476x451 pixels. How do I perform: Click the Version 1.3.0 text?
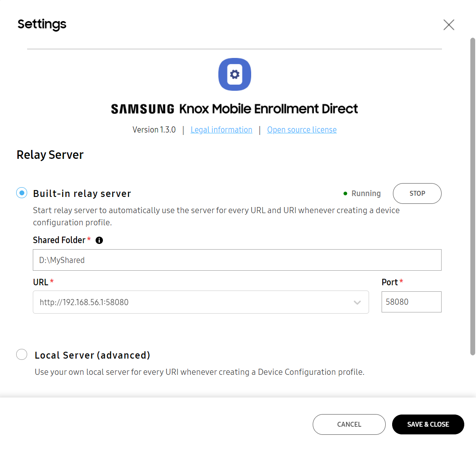[x=154, y=130]
